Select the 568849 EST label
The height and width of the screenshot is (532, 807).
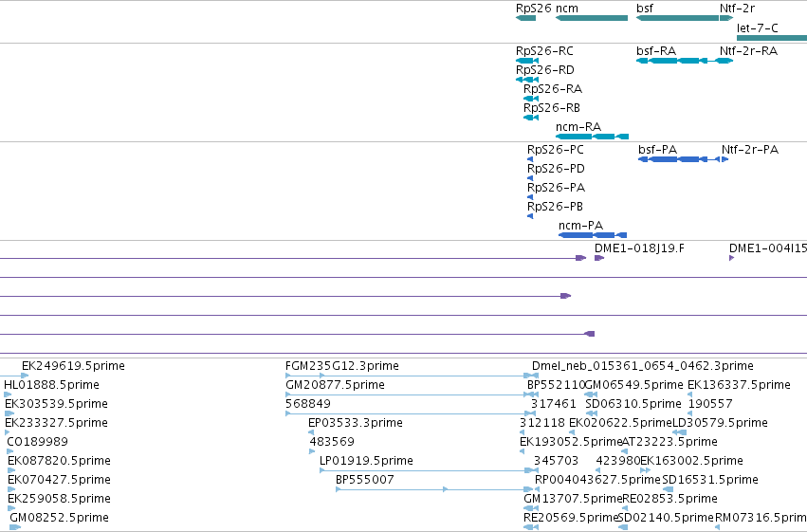tap(308, 404)
